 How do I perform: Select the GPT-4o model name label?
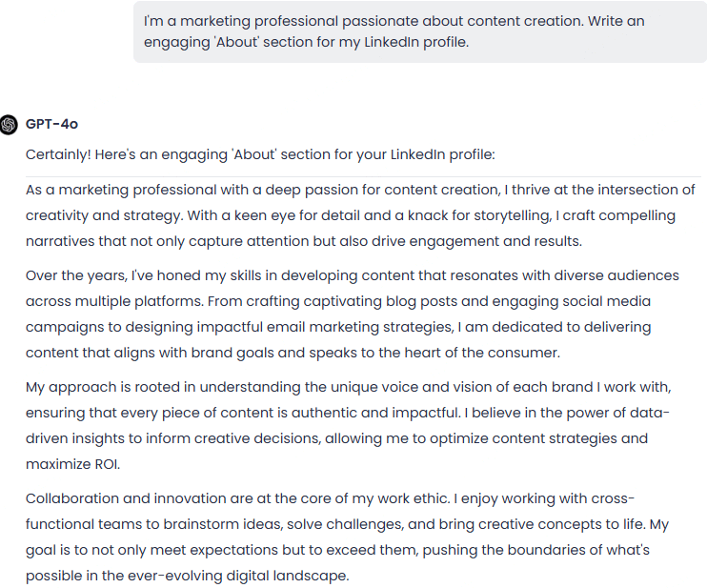tap(51, 124)
